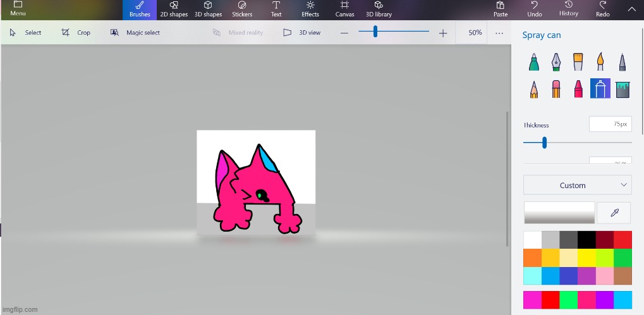Pick the brown color swatch

click(x=623, y=276)
